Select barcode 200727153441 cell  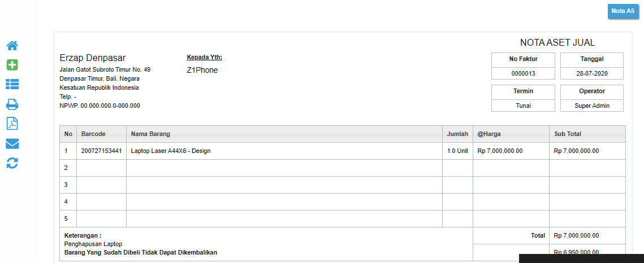pyautogui.click(x=101, y=151)
